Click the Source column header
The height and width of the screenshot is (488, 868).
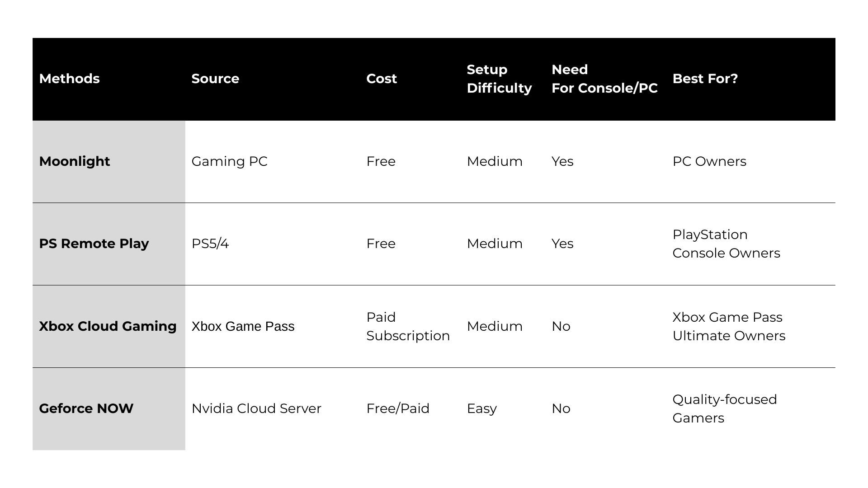pos(215,79)
